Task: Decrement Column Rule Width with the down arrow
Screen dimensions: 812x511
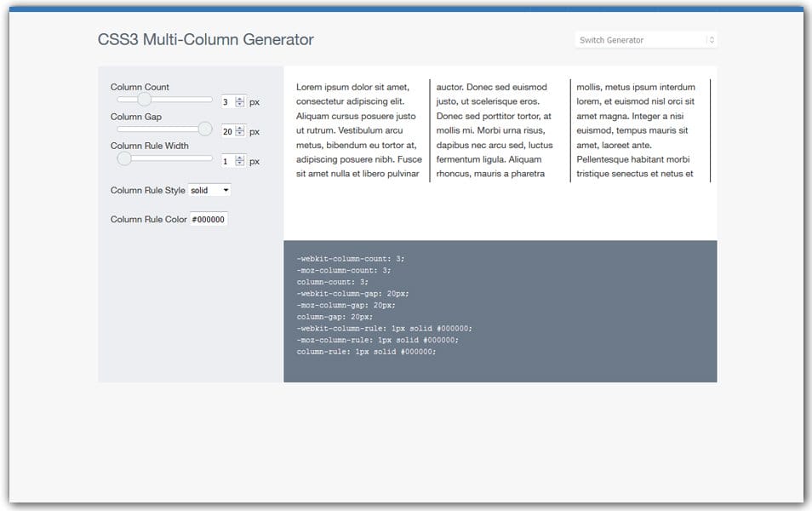Action: point(239,163)
